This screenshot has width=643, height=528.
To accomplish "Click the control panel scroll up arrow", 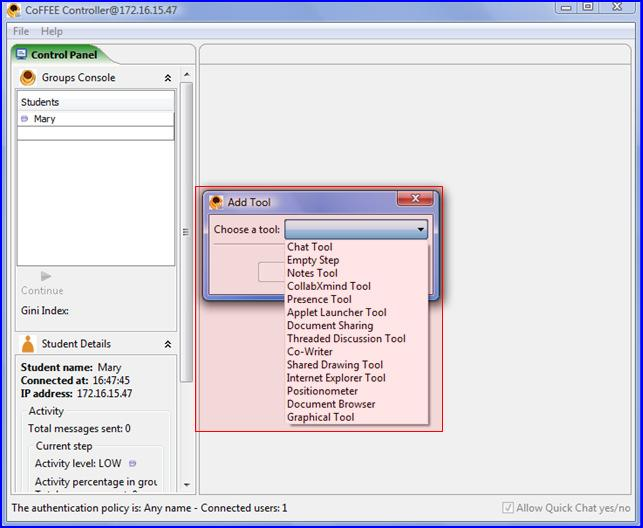I will 187,75.
